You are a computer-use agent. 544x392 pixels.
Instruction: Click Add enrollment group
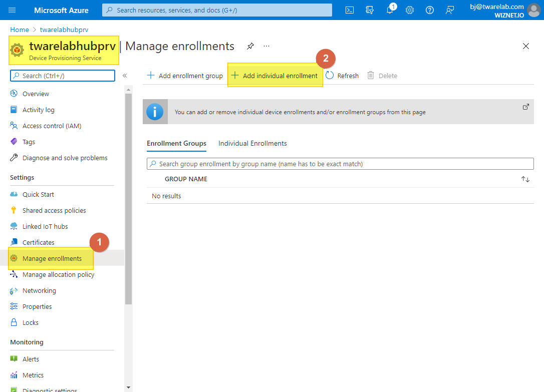[185, 76]
